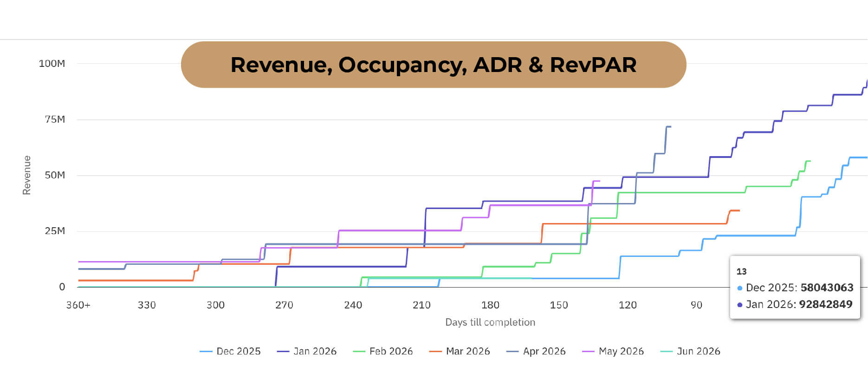868x367 pixels.
Task: Select the vertical Revenue axis title
Action: (27, 175)
